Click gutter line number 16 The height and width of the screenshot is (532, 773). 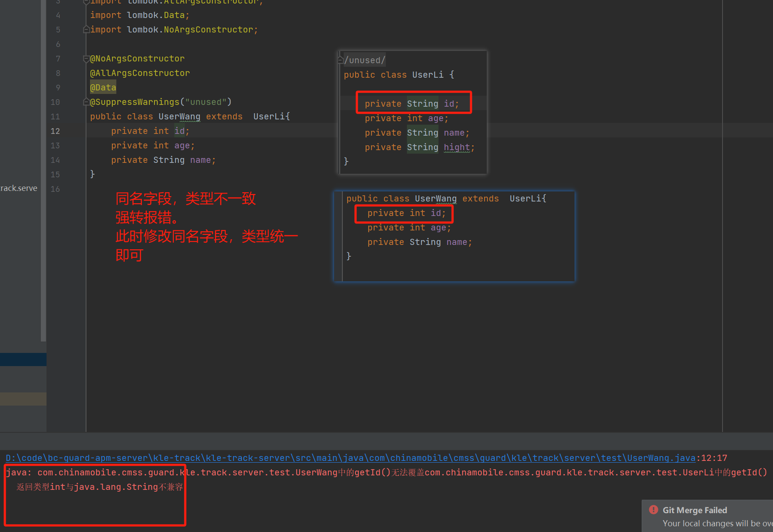(55, 189)
